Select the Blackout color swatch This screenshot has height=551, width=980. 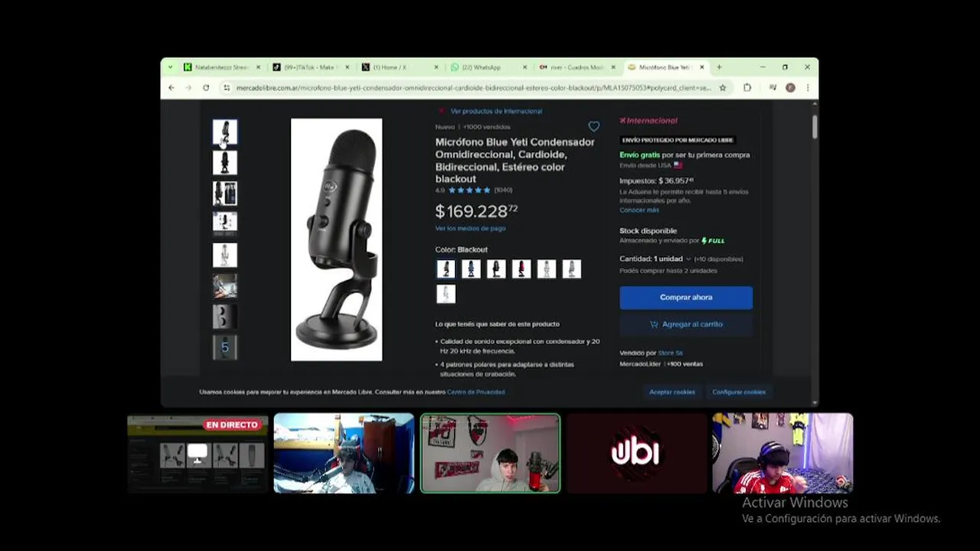(446, 269)
